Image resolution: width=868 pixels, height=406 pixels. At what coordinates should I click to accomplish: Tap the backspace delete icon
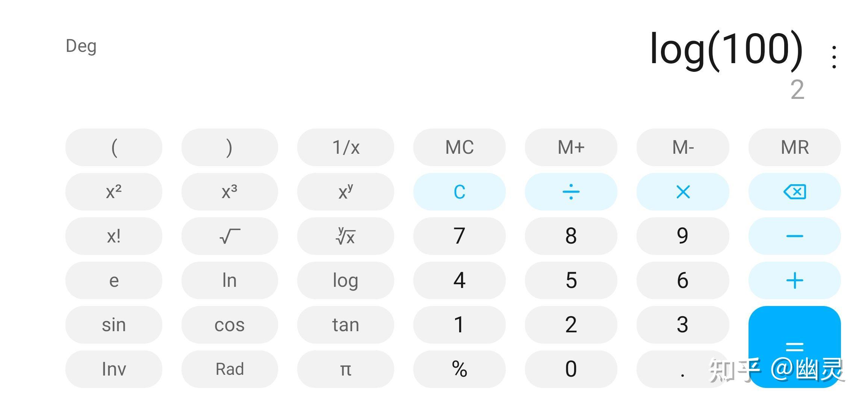pyautogui.click(x=794, y=192)
